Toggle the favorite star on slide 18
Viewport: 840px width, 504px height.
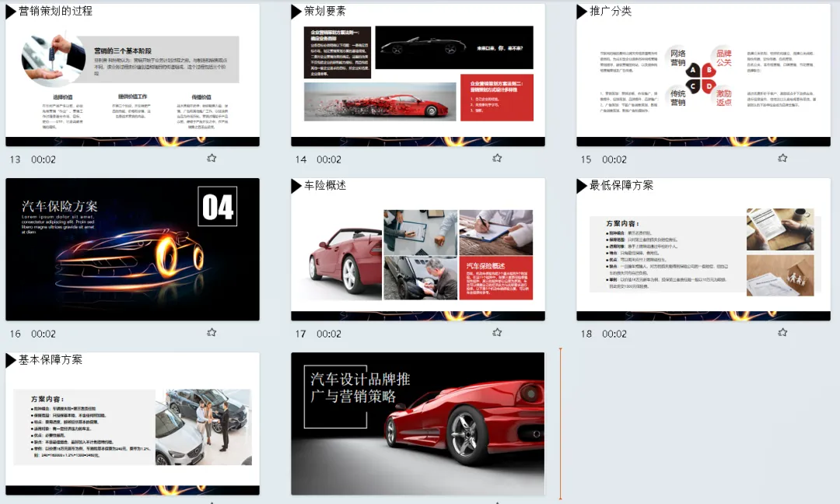[783, 331]
